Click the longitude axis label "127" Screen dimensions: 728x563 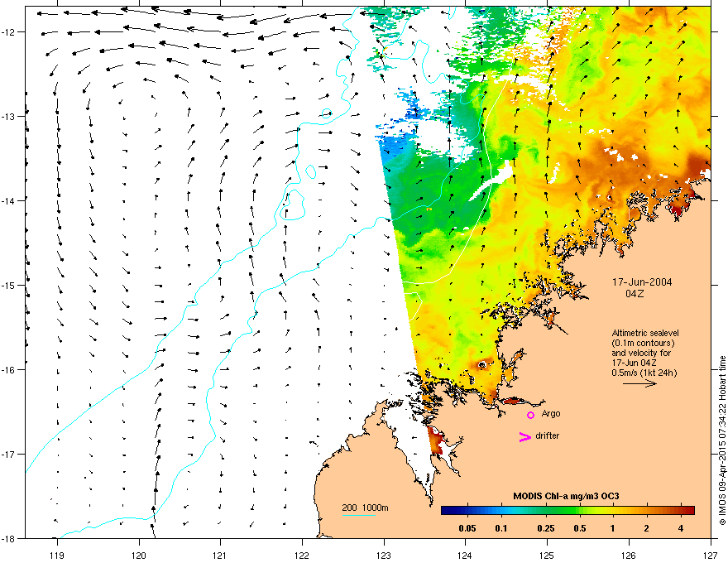(x=711, y=555)
